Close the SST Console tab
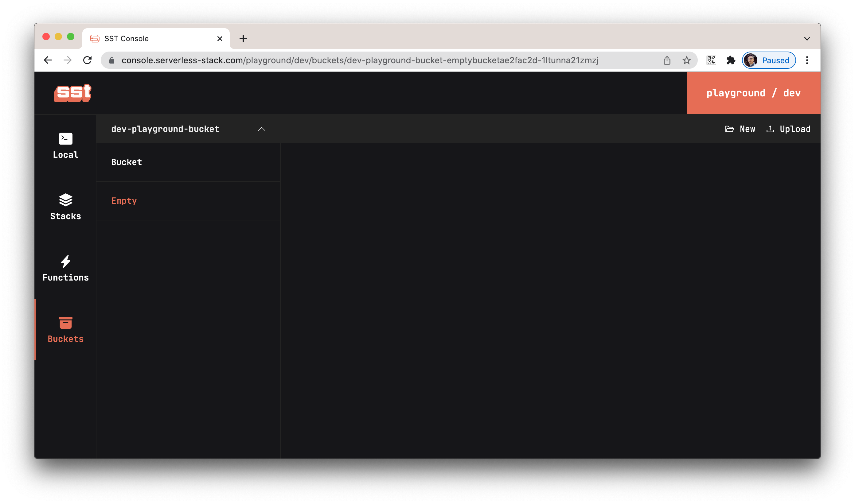 pos(220,39)
